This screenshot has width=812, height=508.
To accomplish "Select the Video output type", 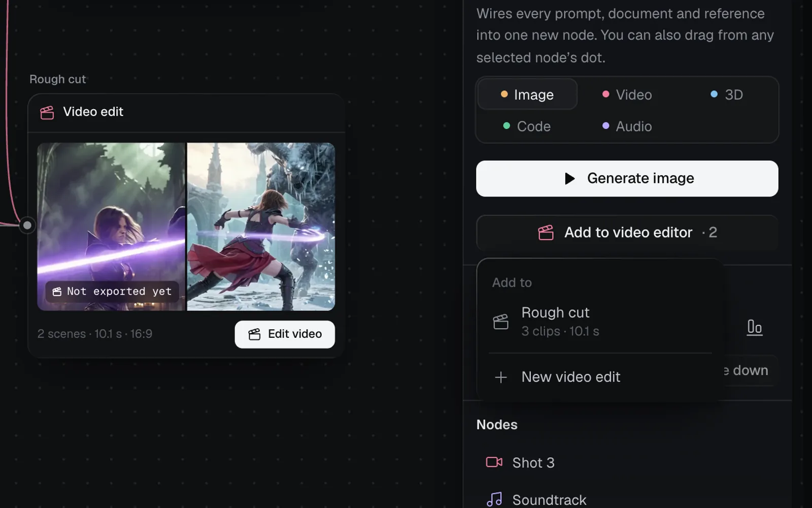I will click(x=627, y=94).
